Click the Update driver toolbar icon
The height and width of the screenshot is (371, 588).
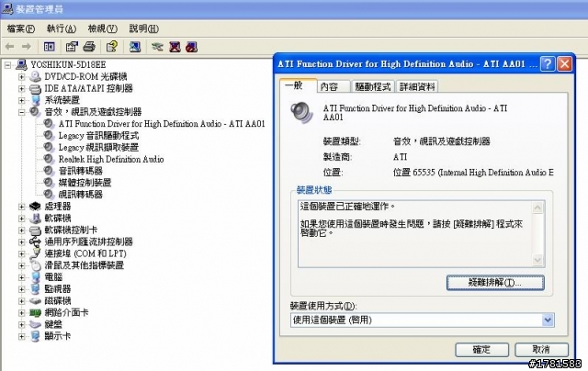tap(157, 47)
